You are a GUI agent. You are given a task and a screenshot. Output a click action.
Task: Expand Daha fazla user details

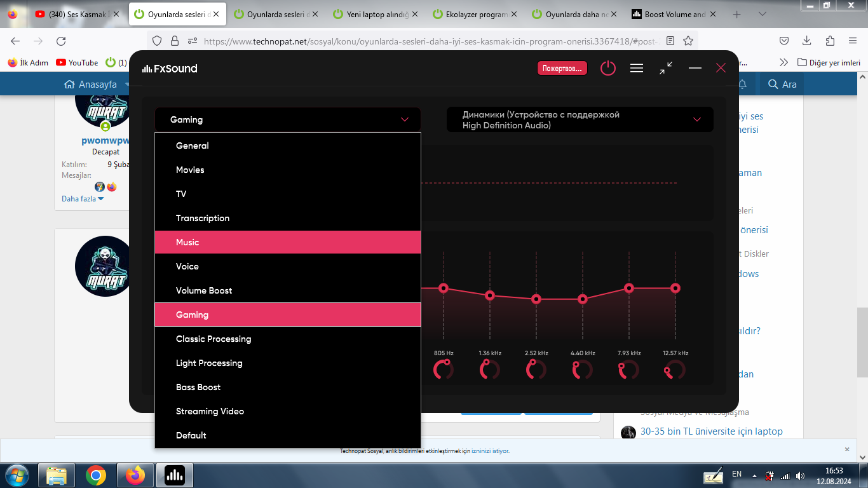tap(83, 198)
